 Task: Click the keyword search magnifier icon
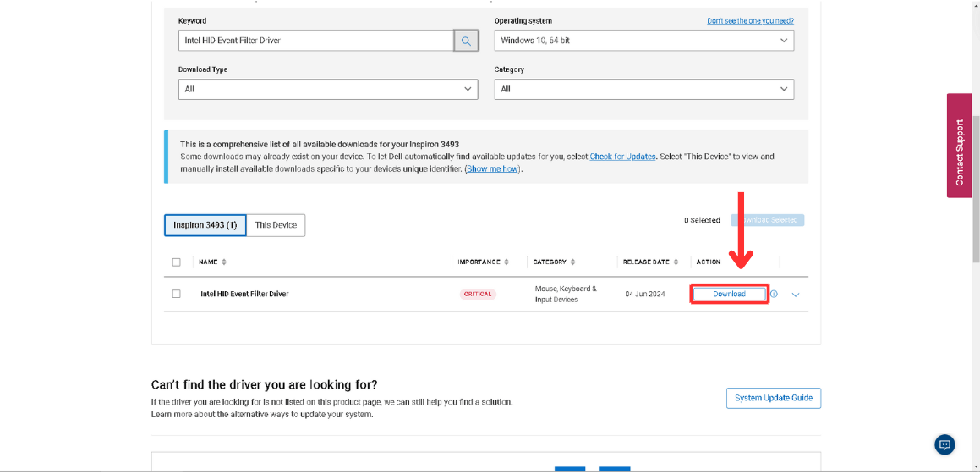[x=466, y=41]
